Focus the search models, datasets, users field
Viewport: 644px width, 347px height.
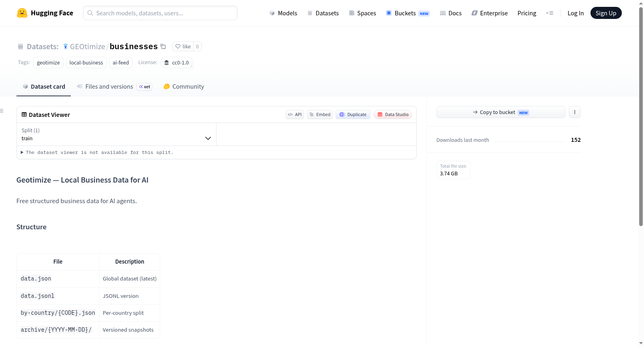click(160, 13)
